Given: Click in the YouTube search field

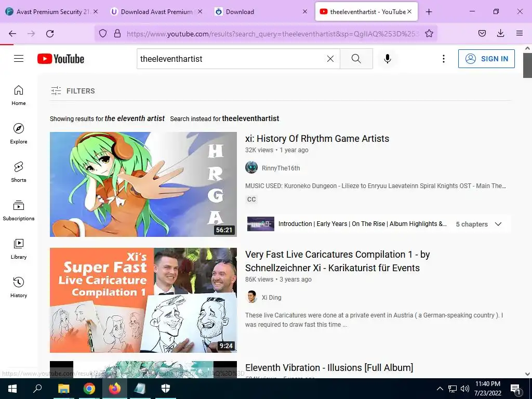Looking at the screenshot, I should click(x=232, y=59).
